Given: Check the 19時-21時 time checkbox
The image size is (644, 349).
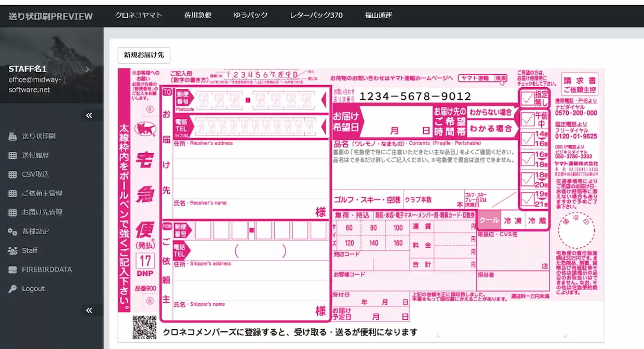Looking at the screenshot, I should coord(528,199).
